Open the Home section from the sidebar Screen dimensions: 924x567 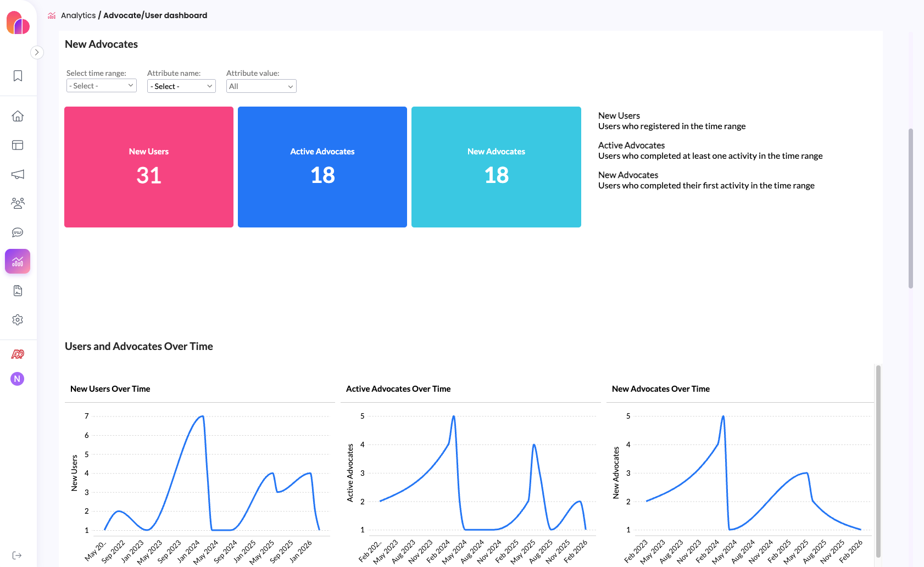click(x=18, y=116)
